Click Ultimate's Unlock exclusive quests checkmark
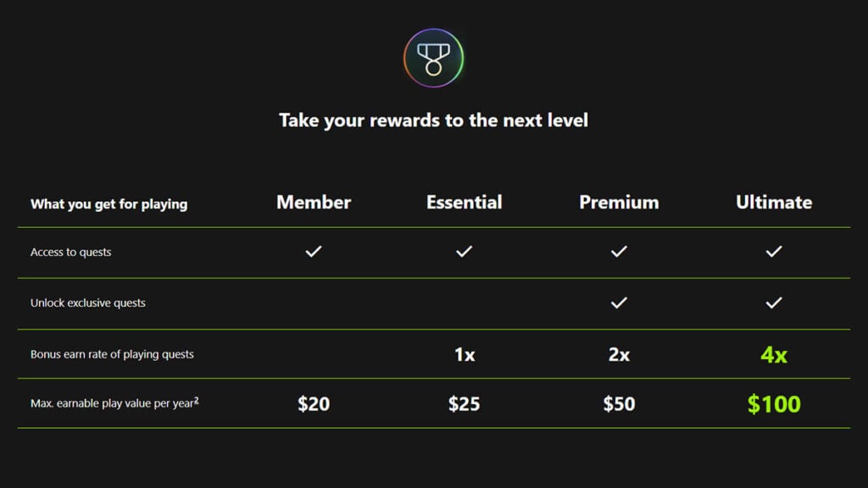 pos(773,302)
